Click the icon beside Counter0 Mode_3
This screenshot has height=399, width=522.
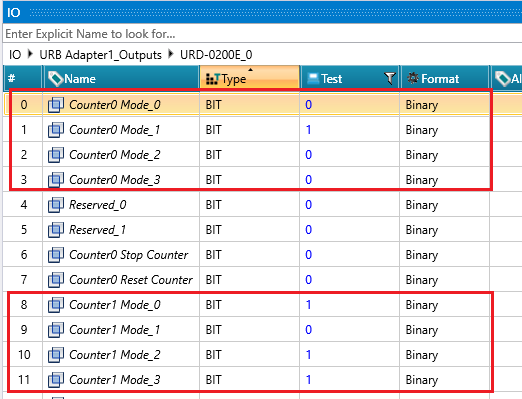[x=56, y=180]
